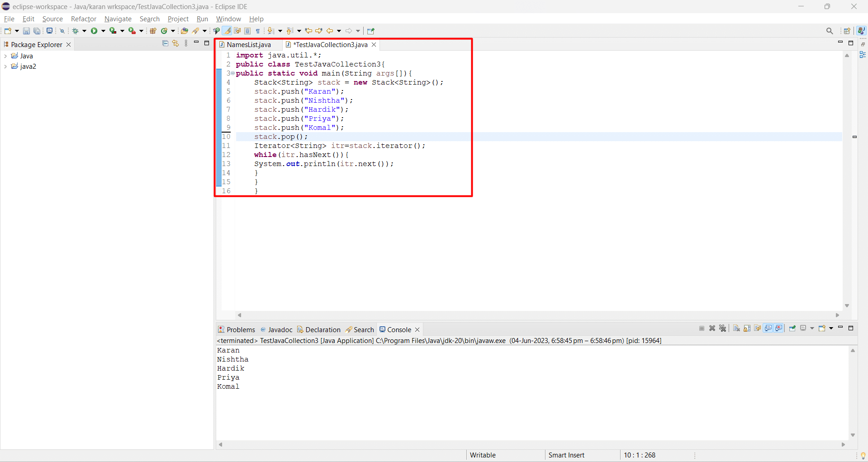Screen dimensions: 868x462
Task: Toggle Word Wrap in Console toolbar
Action: pos(757,328)
